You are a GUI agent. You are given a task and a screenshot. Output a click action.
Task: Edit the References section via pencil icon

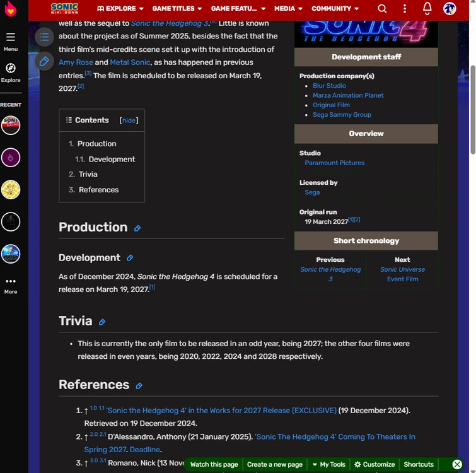pos(139,386)
